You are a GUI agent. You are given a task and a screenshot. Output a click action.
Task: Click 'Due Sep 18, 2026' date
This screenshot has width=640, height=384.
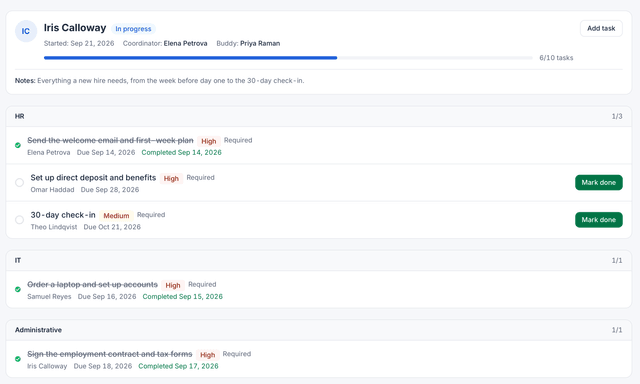[103, 366]
